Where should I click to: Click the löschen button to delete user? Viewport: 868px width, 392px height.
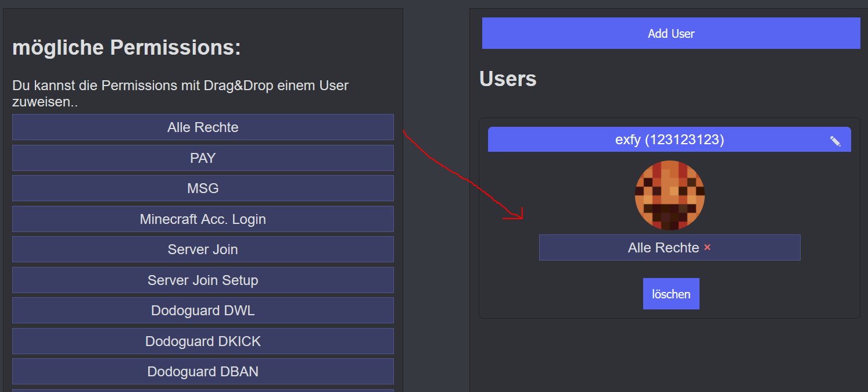(x=671, y=294)
